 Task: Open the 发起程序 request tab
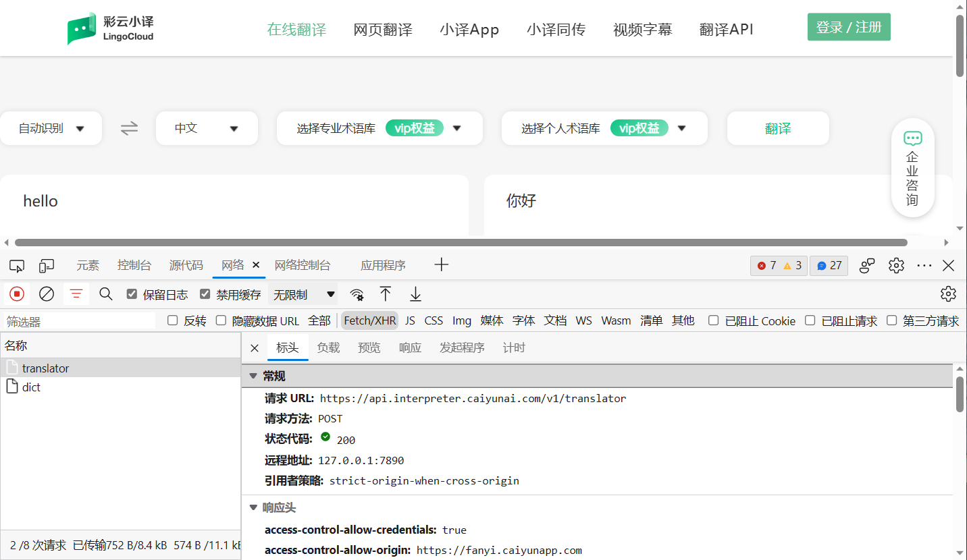point(462,348)
